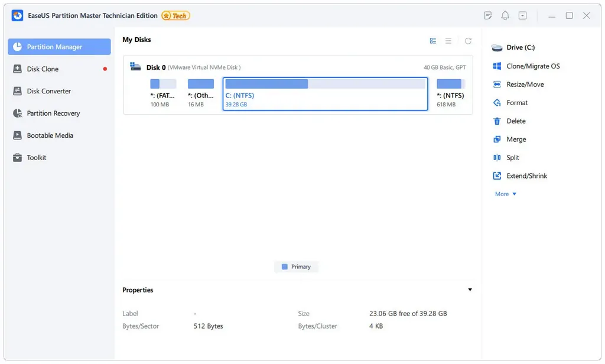Image resolution: width=605 pixels, height=364 pixels.
Task: Expand the More actions dropdown
Action: pyautogui.click(x=506, y=194)
